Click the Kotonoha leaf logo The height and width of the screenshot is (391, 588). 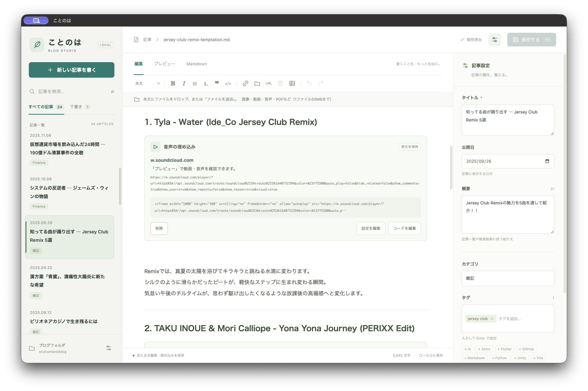(37, 45)
